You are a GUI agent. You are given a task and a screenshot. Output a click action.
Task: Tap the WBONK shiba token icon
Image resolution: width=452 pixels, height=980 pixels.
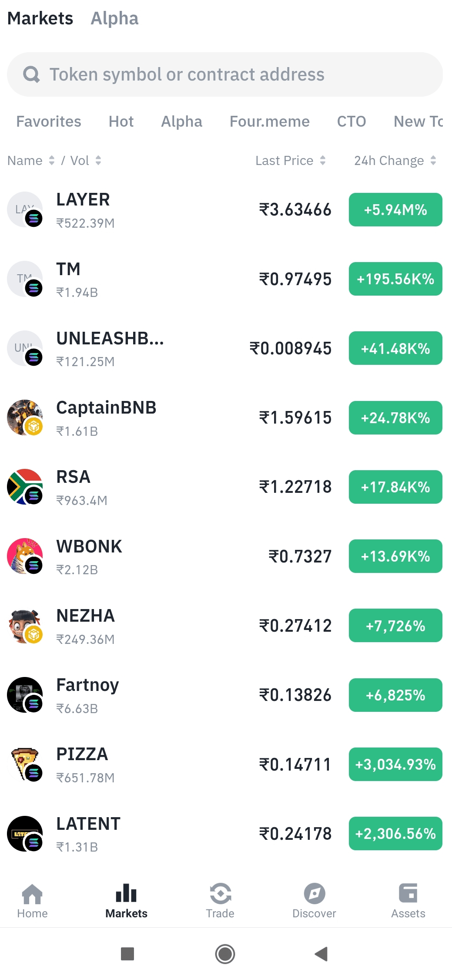[x=25, y=556]
